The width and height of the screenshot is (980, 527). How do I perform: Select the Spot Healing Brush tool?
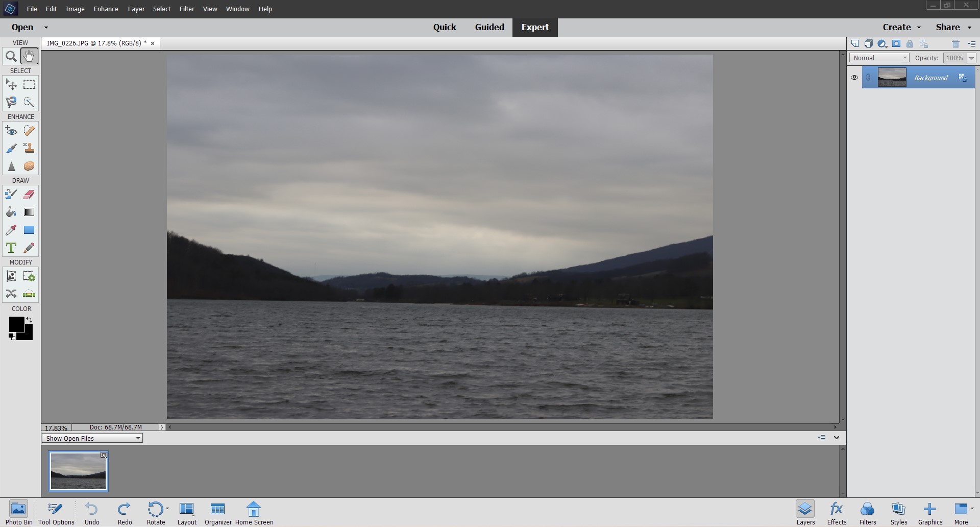29,131
